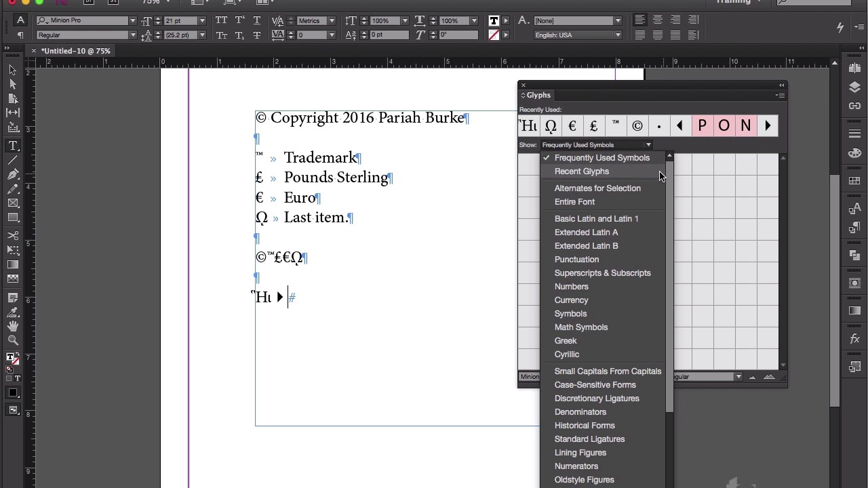Open the English: USA language dropdown
Screen dimensions: 868x488
[618, 35]
